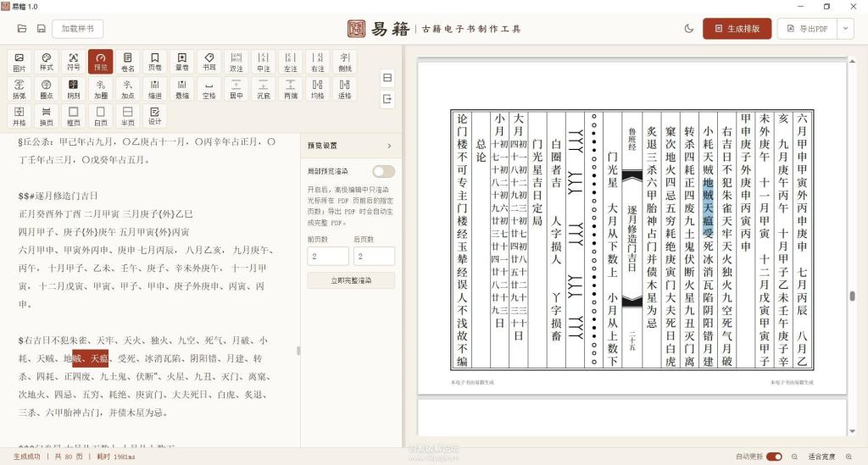This screenshot has height=465, width=868.
Task: Zoom in the preview with plus magnifier
Action: 849,457
